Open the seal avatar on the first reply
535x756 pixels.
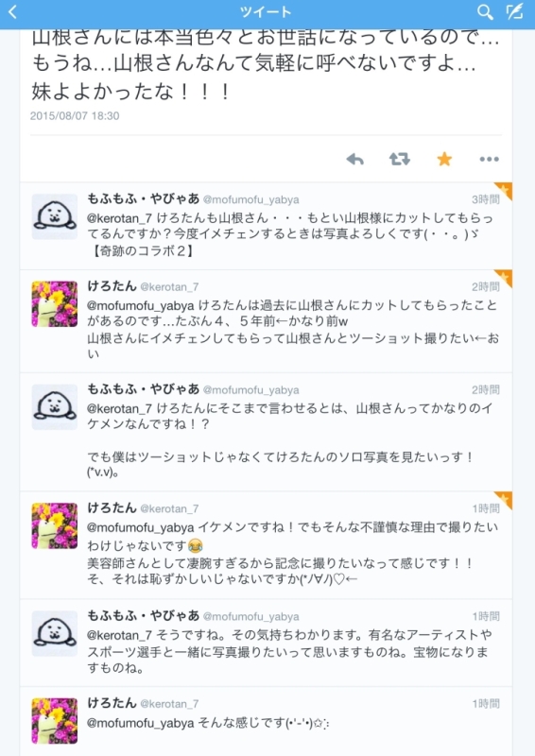pyautogui.click(x=55, y=216)
